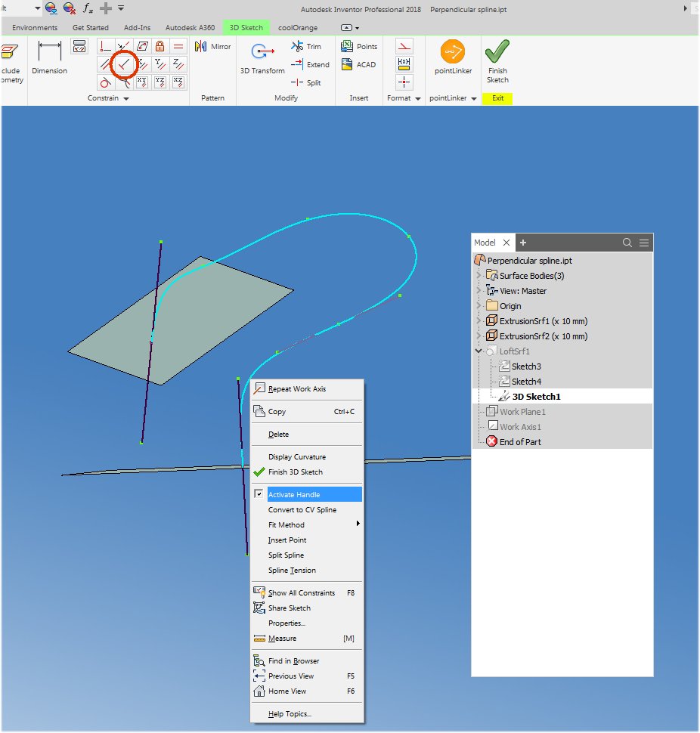Click the search icon in the Model browser
Image resolution: width=700 pixels, height=733 pixels.
pos(627,242)
